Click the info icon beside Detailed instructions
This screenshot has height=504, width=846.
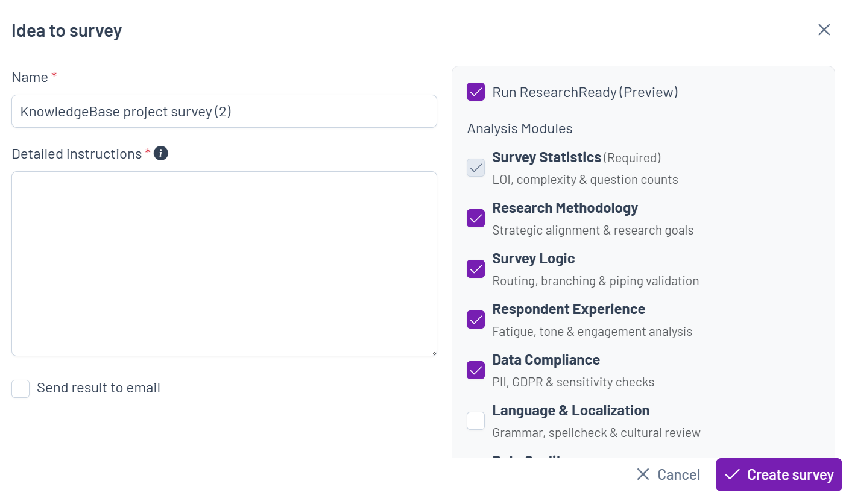161,153
